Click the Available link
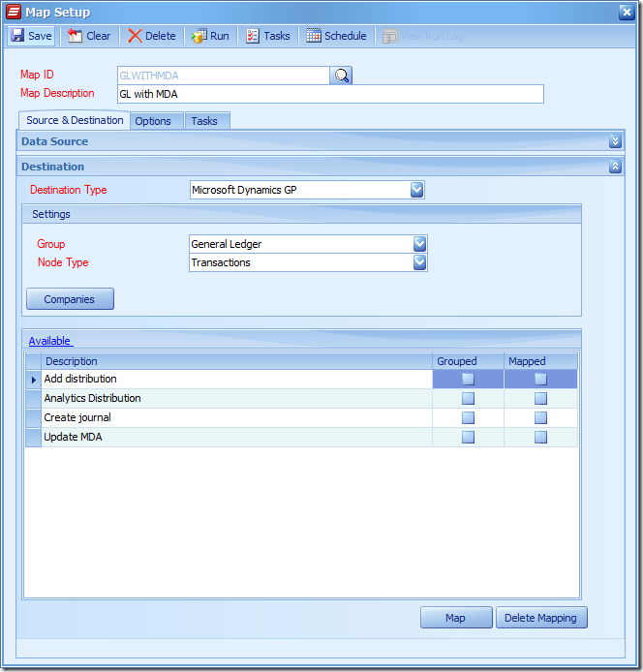 click(x=50, y=341)
